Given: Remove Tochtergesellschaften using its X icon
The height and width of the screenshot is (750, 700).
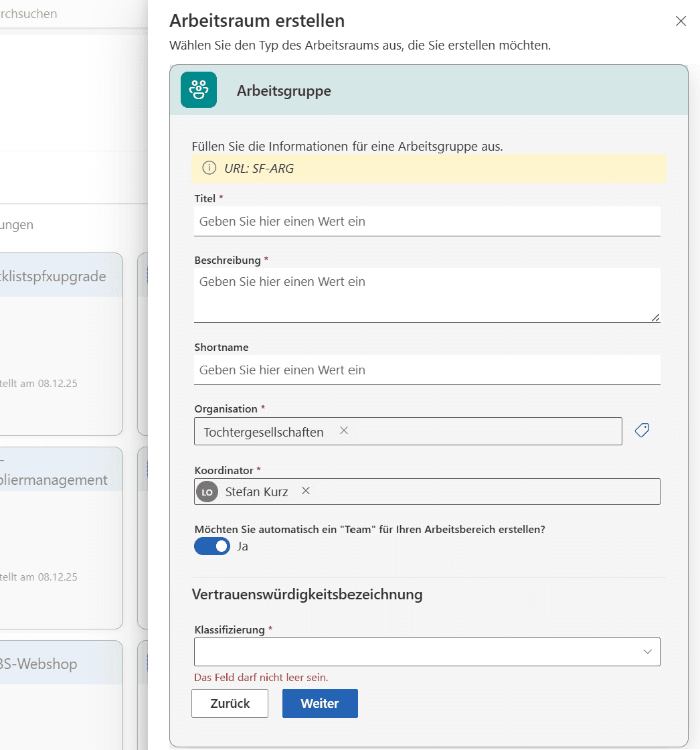Looking at the screenshot, I should (x=344, y=431).
